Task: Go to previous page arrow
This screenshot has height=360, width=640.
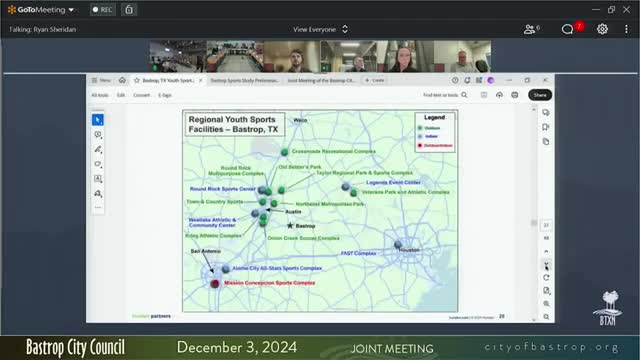Action: (x=546, y=251)
